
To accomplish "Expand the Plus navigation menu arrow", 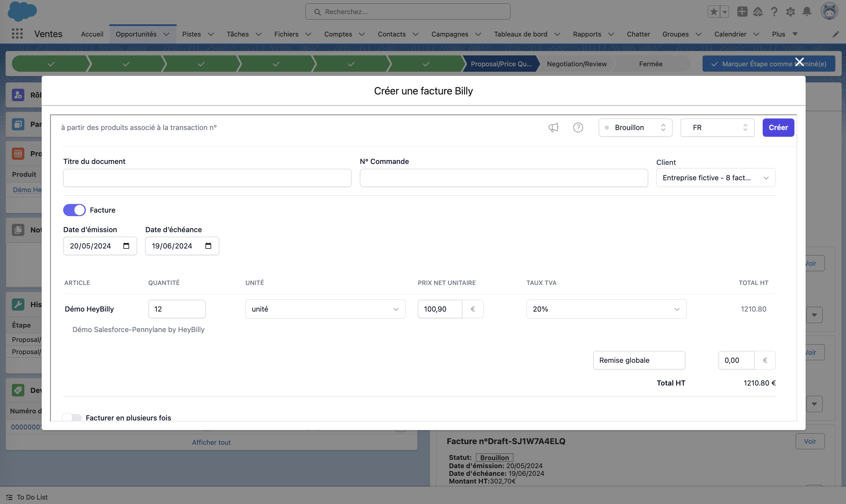I will 795,34.
